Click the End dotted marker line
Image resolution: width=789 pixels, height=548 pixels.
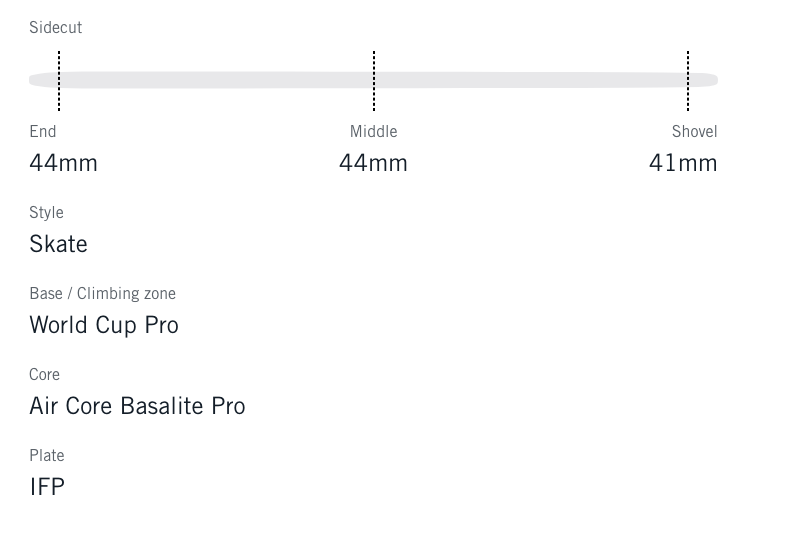(59, 80)
